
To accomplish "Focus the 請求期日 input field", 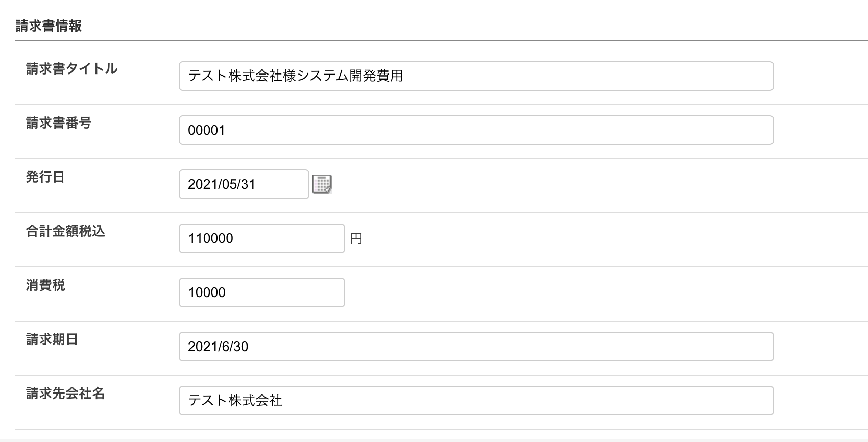I will tap(476, 347).
